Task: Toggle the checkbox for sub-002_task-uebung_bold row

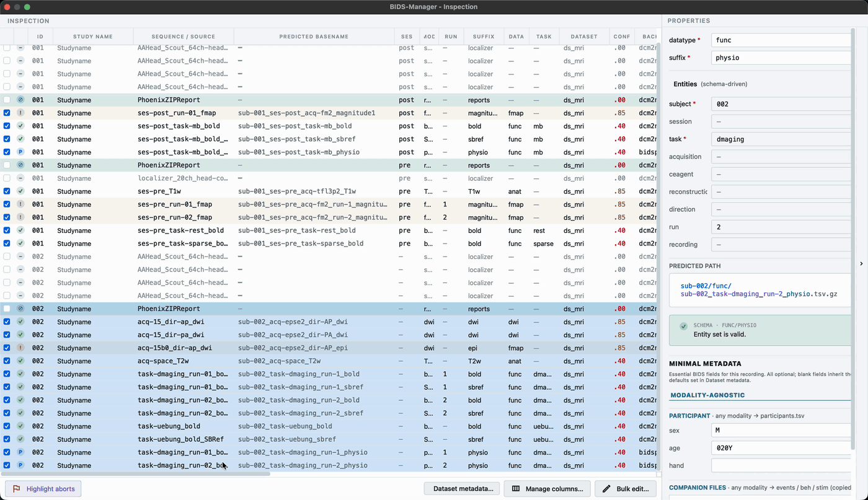Action: (x=7, y=426)
